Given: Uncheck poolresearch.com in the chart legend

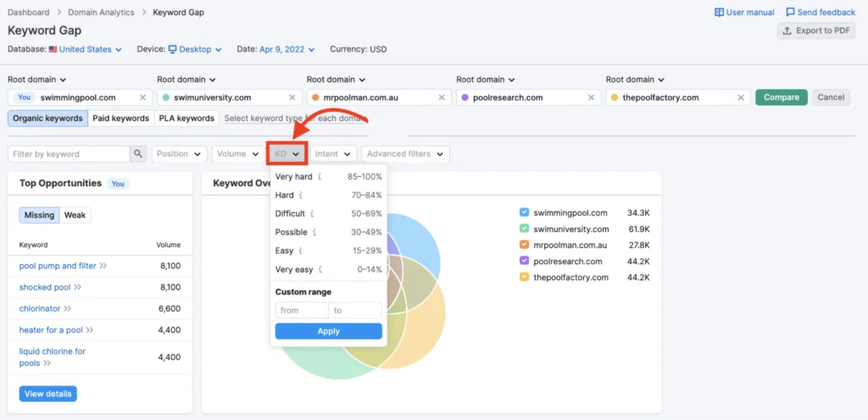Looking at the screenshot, I should (524, 261).
